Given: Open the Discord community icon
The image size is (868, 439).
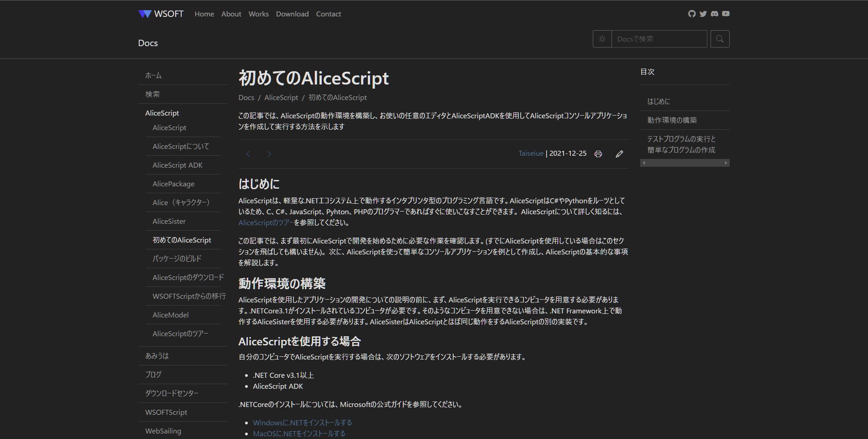Looking at the screenshot, I should (x=714, y=14).
